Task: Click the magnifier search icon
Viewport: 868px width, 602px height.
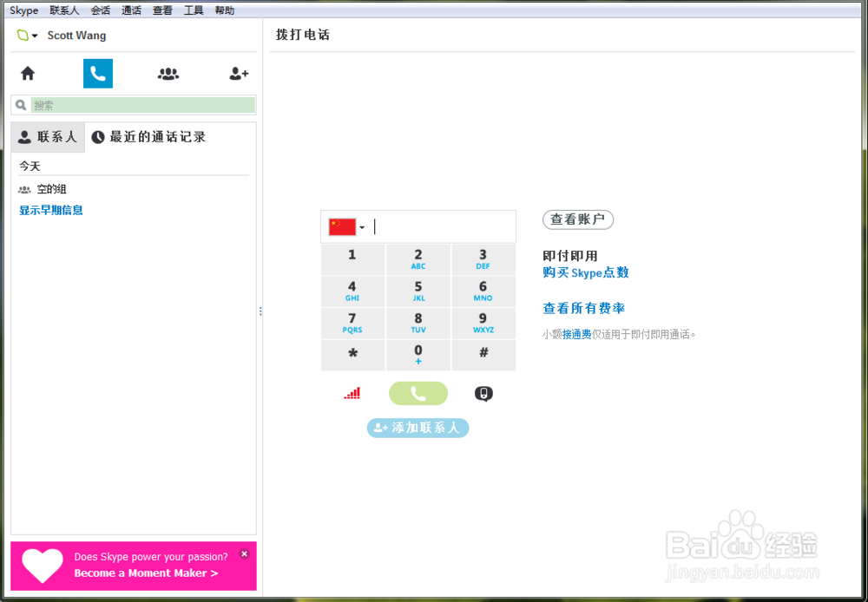Action: pos(21,105)
